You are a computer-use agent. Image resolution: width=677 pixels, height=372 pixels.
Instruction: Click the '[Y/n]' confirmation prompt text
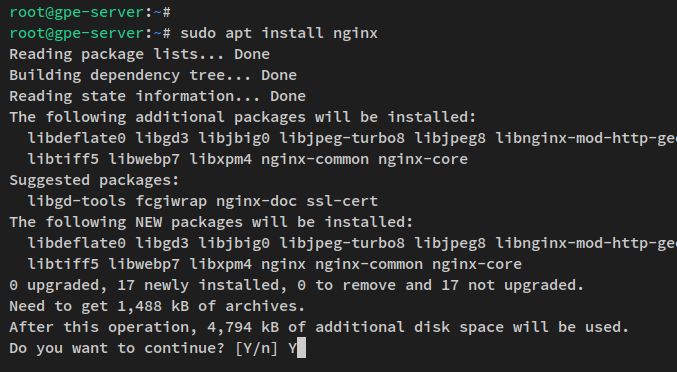pos(256,348)
